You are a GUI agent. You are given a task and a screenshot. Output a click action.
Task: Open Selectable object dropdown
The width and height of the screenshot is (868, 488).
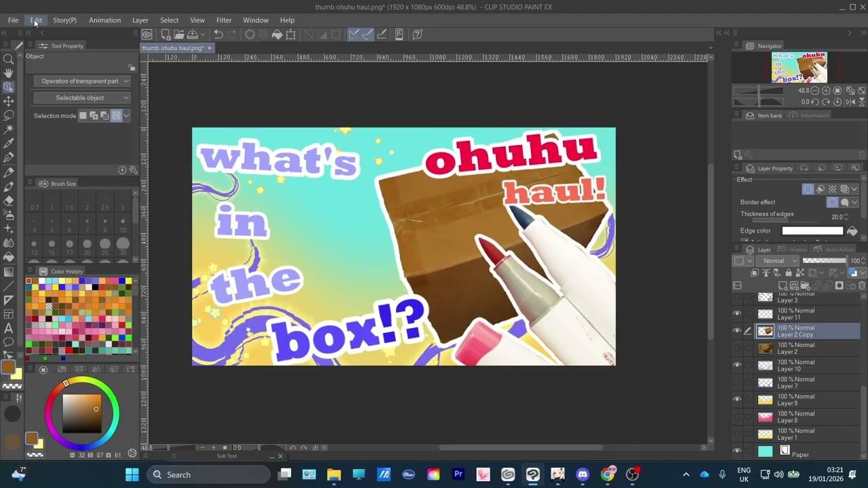coord(82,98)
